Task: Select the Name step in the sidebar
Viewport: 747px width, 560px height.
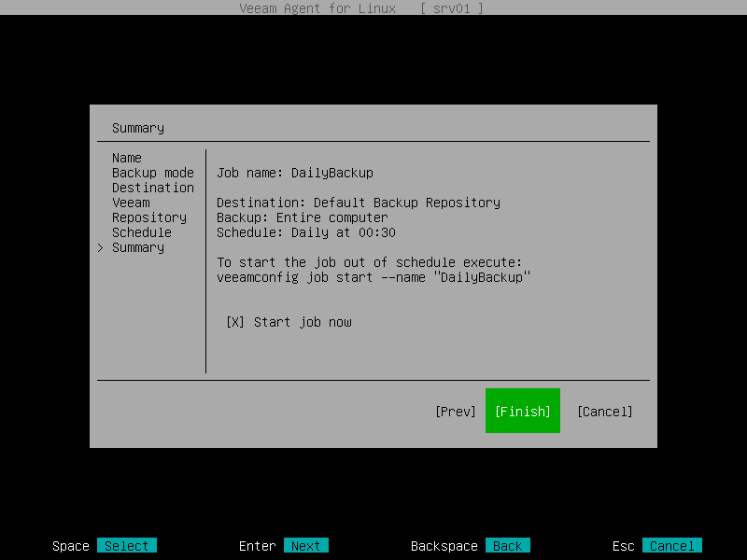Action: 126,158
